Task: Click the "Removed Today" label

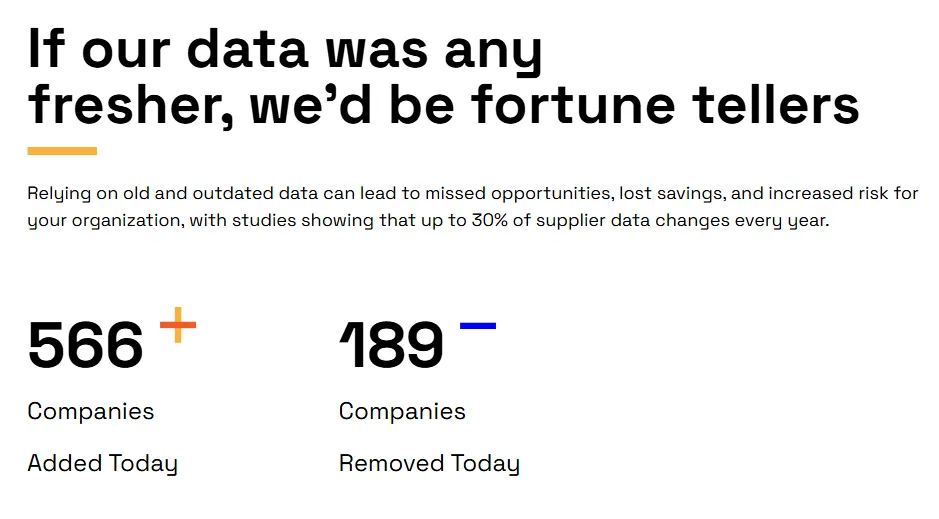Action: 429,464
